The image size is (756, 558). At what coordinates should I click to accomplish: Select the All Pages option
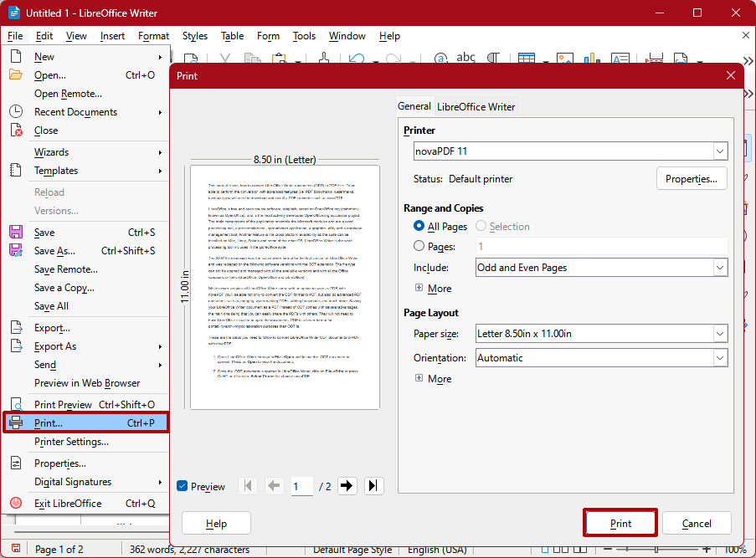[x=419, y=226]
